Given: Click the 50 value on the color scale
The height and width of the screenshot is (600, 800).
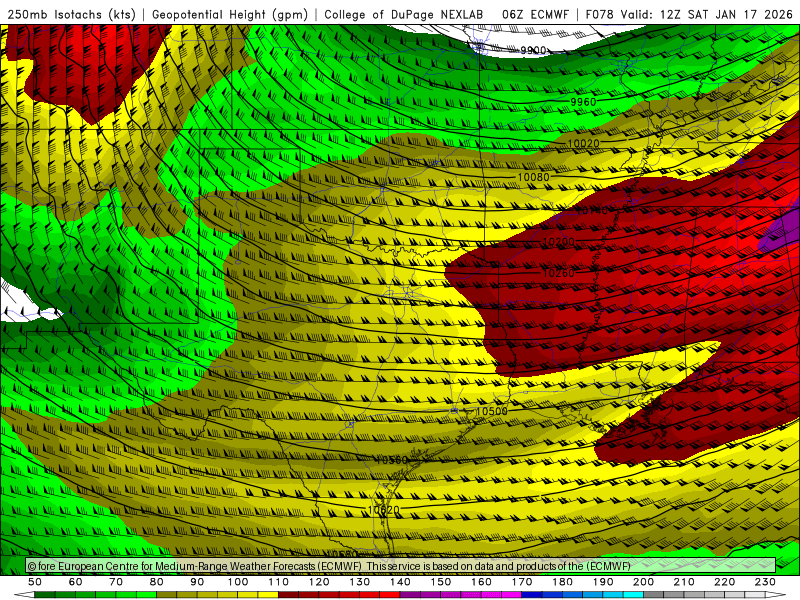Looking at the screenshot, I should 35,582.
